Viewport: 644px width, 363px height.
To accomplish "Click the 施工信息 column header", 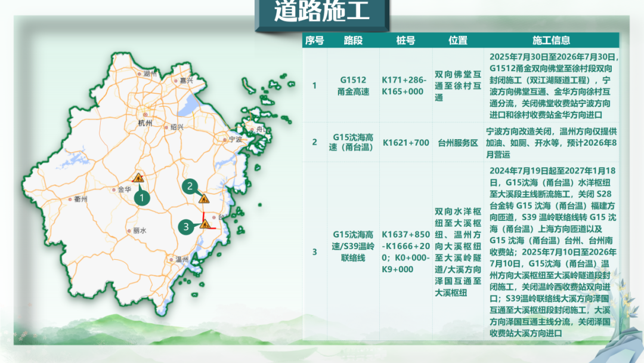I will pos(551,40).
